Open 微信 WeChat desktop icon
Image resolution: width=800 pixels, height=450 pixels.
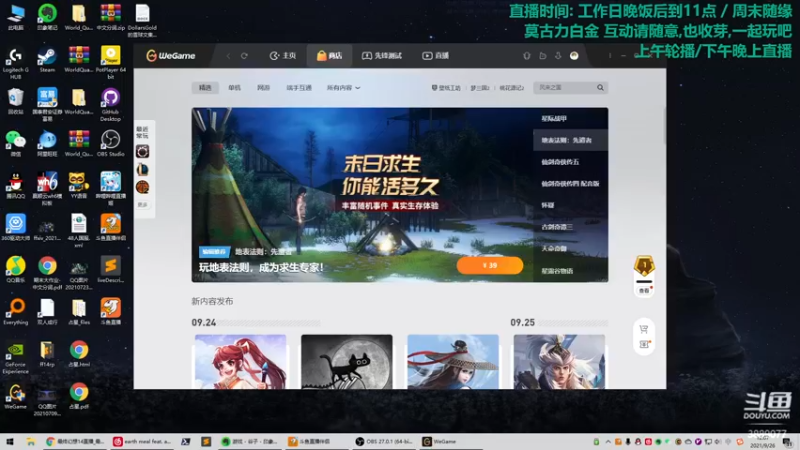(15, 143)
